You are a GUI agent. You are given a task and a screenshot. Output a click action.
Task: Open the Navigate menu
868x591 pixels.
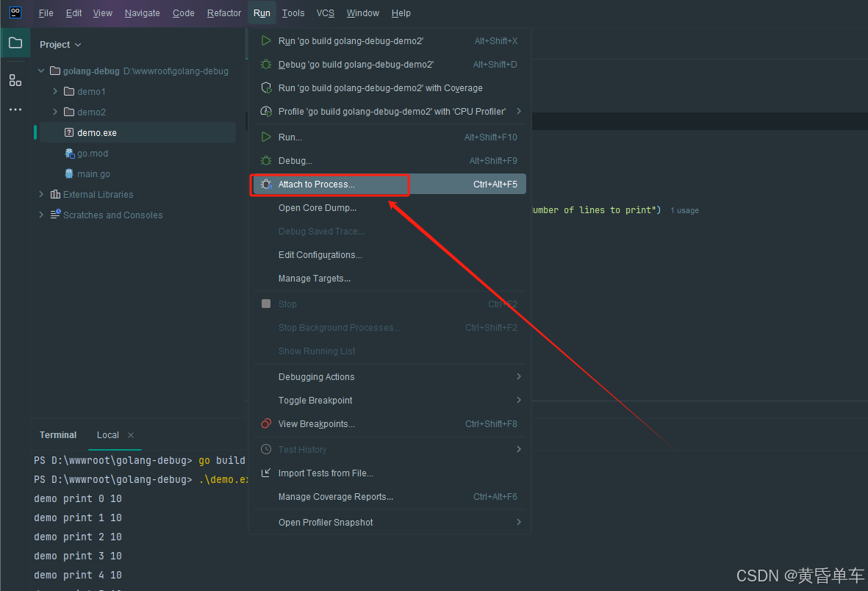coord(143,12)
